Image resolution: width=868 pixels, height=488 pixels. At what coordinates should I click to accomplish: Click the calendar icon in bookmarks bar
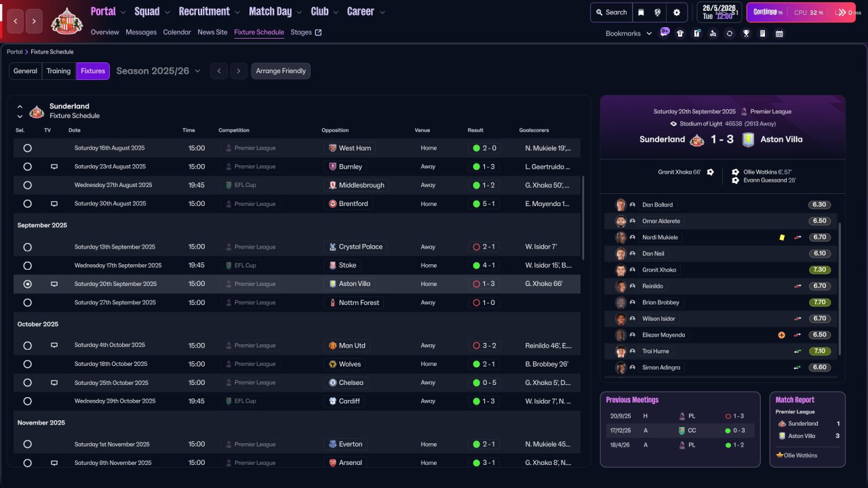[779, 33]
